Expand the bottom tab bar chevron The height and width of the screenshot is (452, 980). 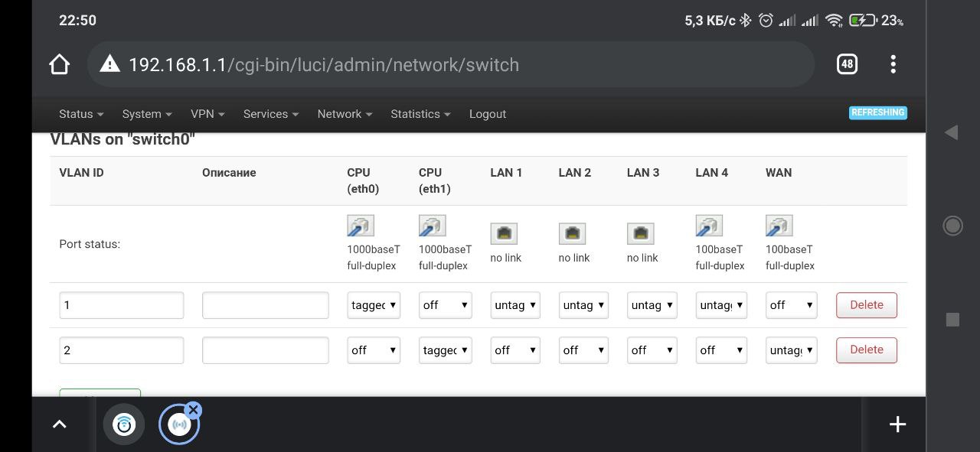59,424
